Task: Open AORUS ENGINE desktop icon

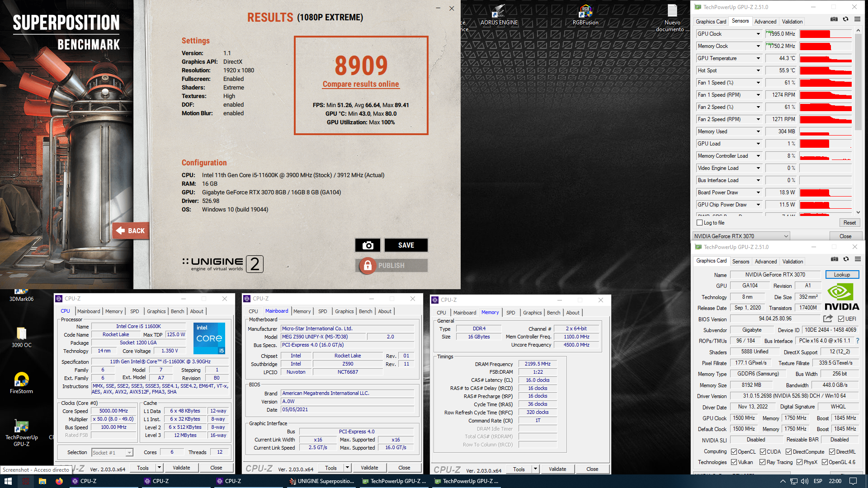Action: [x=499, y=14]
